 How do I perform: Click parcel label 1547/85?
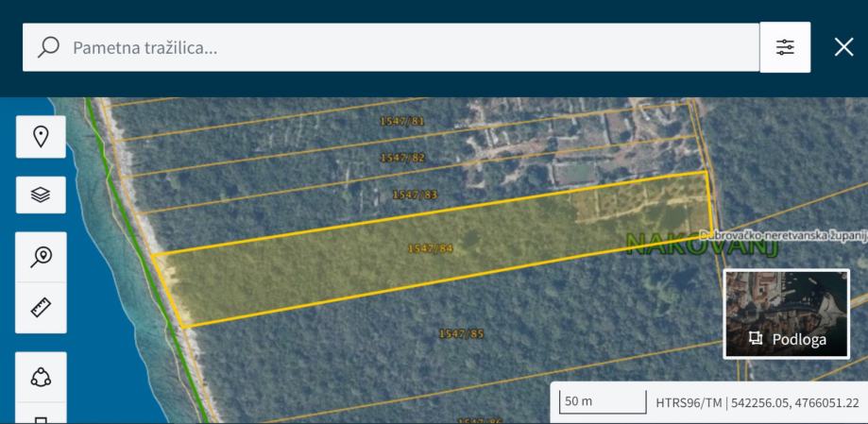tap(461, 333)
